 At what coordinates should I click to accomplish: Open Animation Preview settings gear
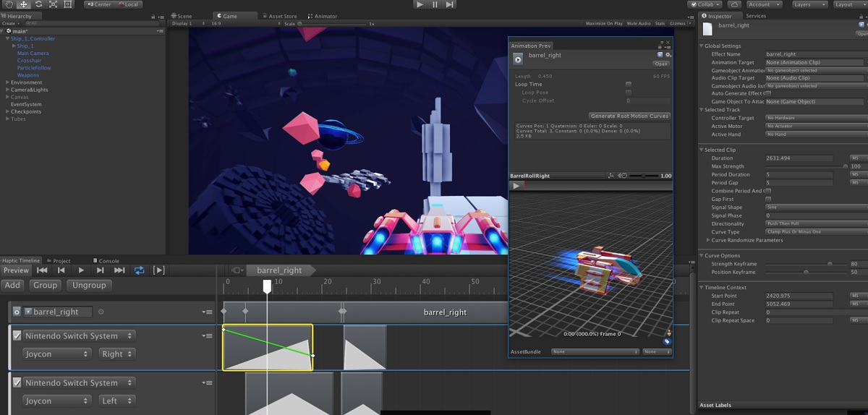pos(668,55)
